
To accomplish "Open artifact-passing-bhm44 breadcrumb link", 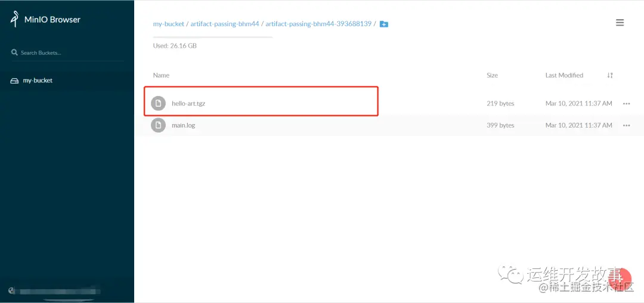I will (225, 24).
